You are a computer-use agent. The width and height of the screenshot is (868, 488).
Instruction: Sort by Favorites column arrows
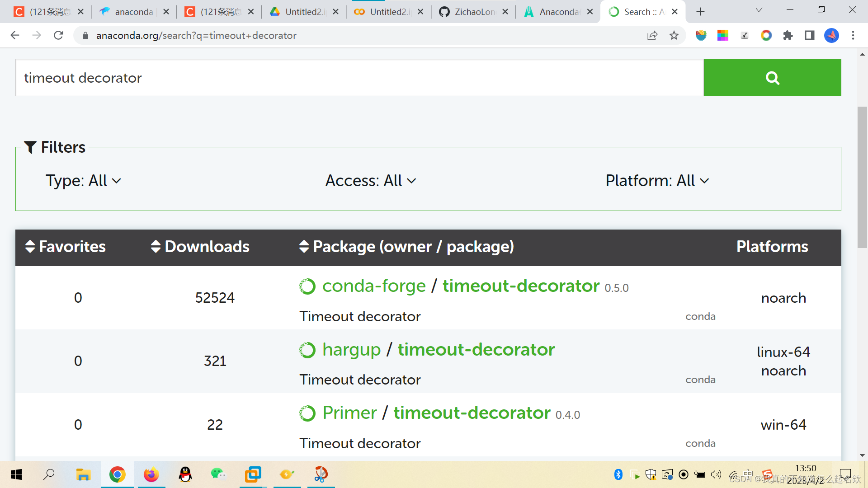[30, 247]
